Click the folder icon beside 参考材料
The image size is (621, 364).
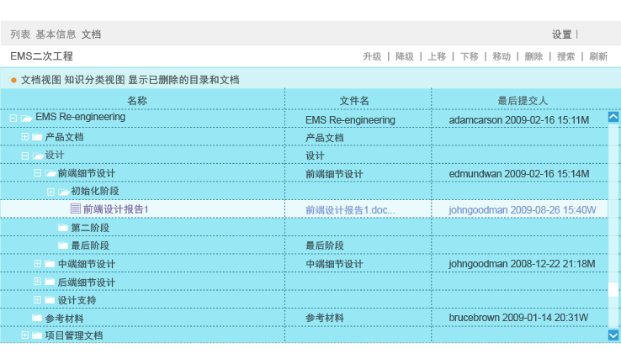point(37,318)
